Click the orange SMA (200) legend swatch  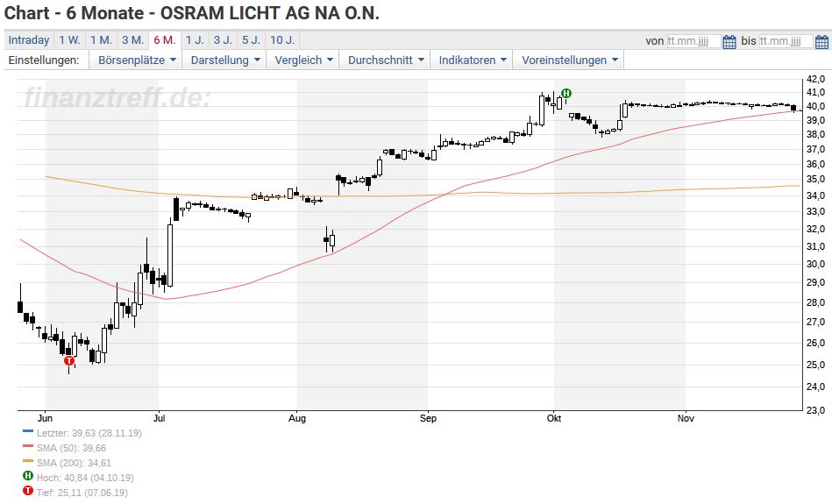tap(28, 462)
